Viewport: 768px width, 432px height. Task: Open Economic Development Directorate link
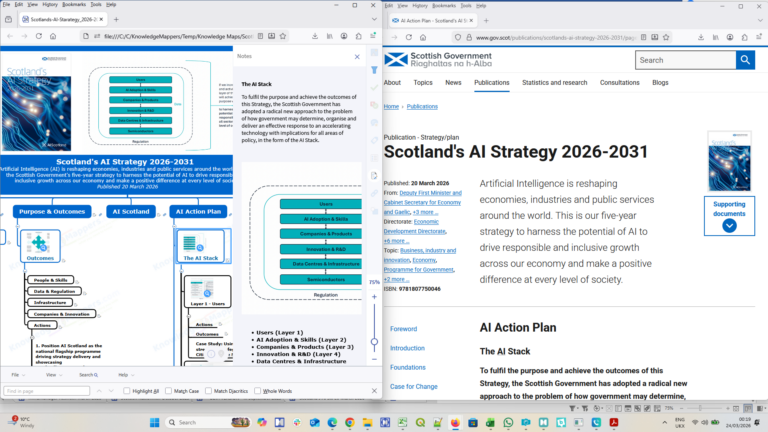(414, 226)
